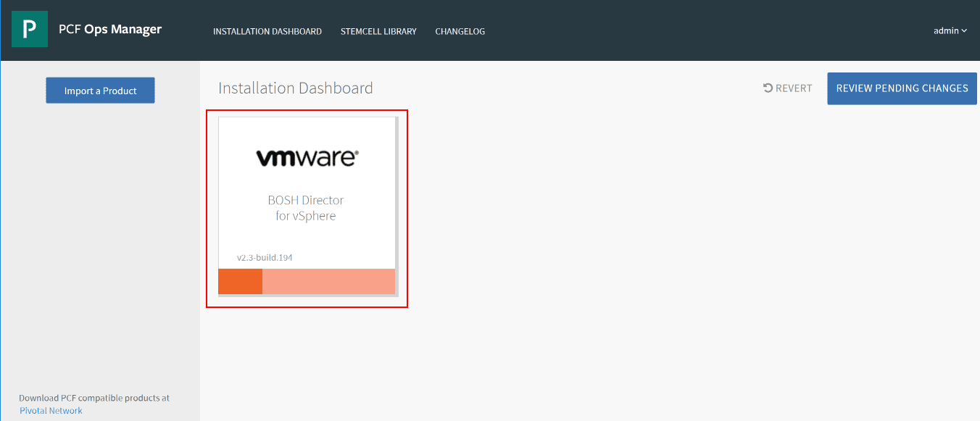Click the green PCF logo icon
The image size is (980, 421).
(x=30, y=30)
